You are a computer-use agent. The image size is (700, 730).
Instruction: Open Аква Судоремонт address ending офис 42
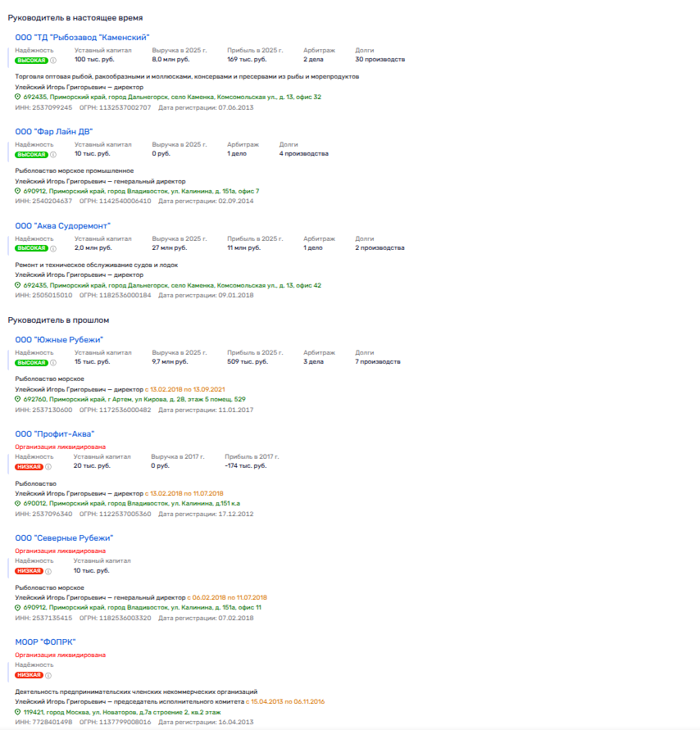tap(172, 285)
